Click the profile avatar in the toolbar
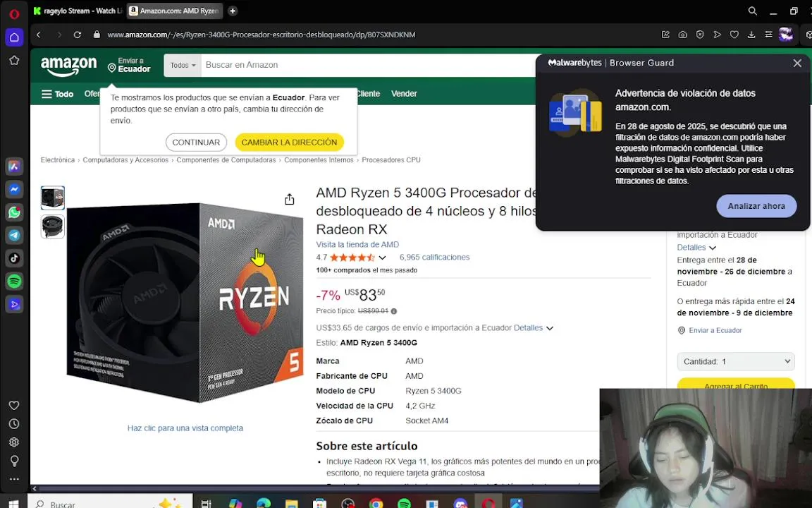The height and width of the screenshot is (508, 812). click(x=786, y=35)
